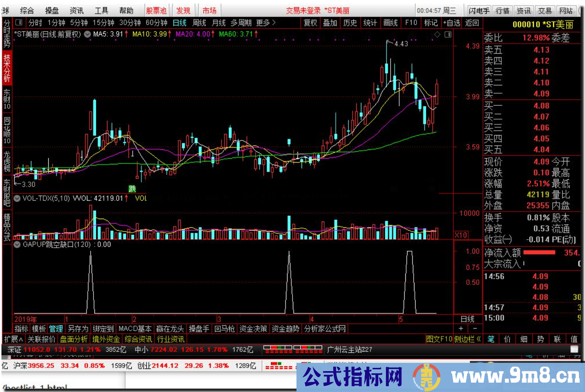
Task: Open the 工具 menu
Action: [x=101, y=10]
